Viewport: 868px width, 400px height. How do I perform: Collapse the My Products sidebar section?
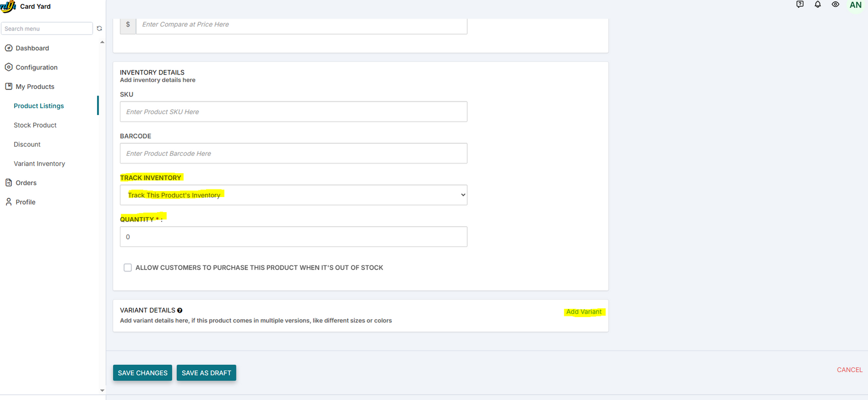(35, 87)
